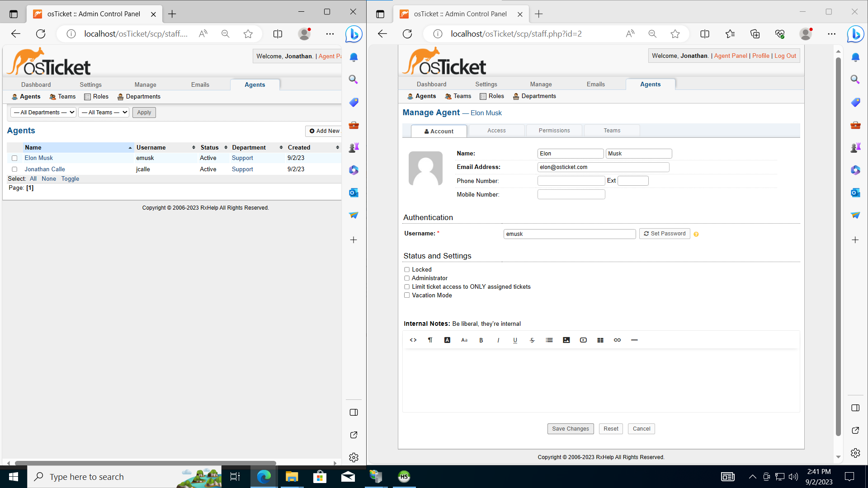Enable Vacation Mode for Elon Musk
868x488 pixels.
click(407, 295)
